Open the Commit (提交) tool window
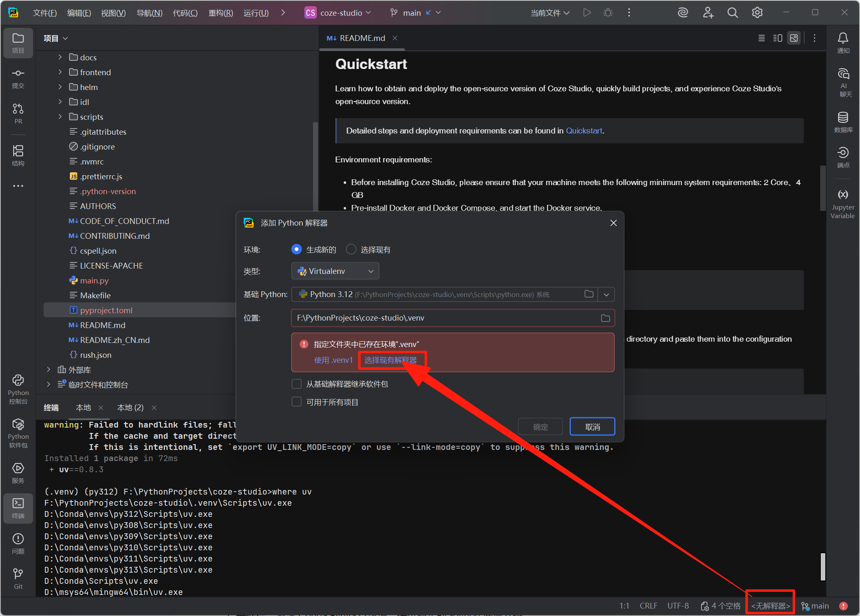This screenshot has width=860, height=616. pos(18,78)
